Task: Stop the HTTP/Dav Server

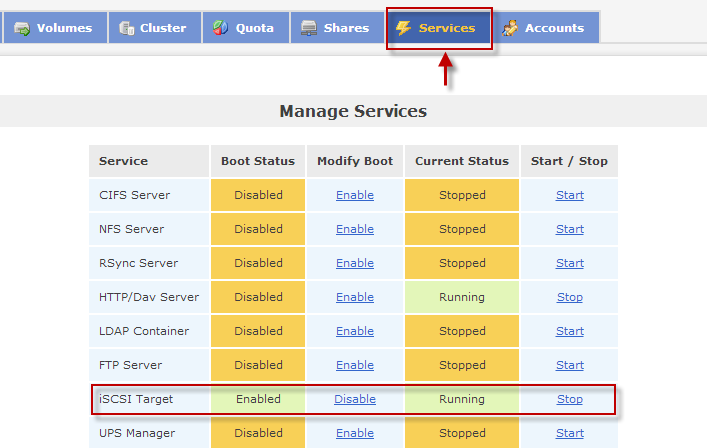Action: click(x=569, y=297)
